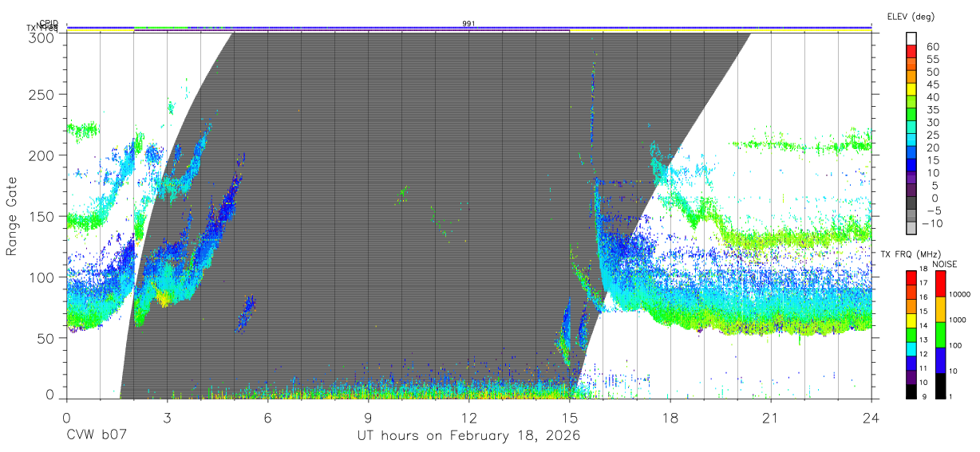Click the "991" CPID value at top
The image size is (980, 452).
[468, 23]
